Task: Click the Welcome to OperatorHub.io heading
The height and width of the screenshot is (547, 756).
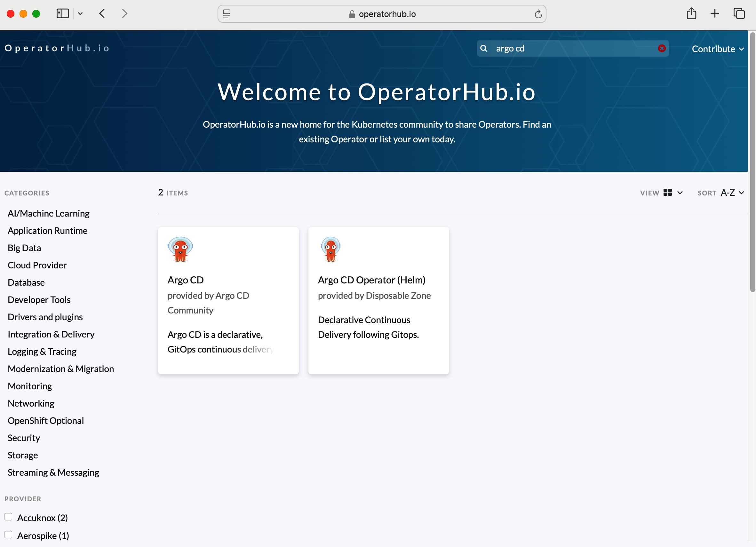Action: (377, 92)
